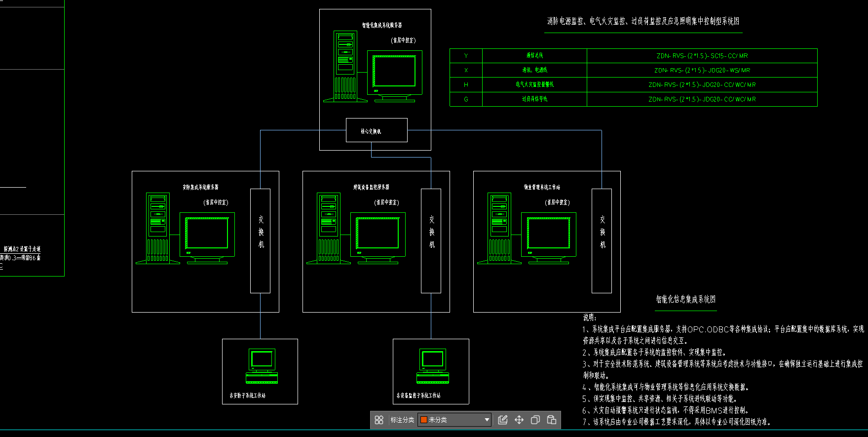Click the copy annotation icon

(535, 420)
